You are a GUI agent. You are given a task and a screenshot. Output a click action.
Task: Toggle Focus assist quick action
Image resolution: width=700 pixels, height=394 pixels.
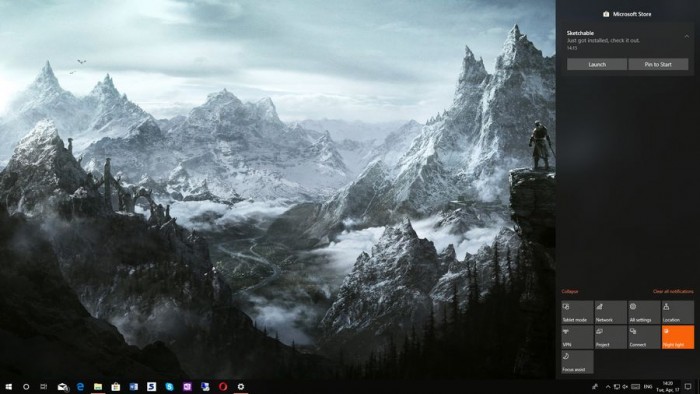pyautogui.click(x=577, y=362)
